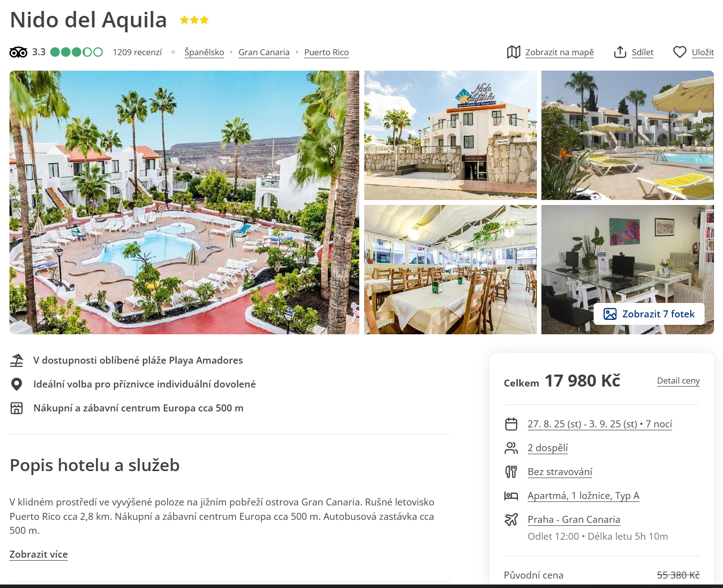Open the Detail ceny link

[678, 381]
